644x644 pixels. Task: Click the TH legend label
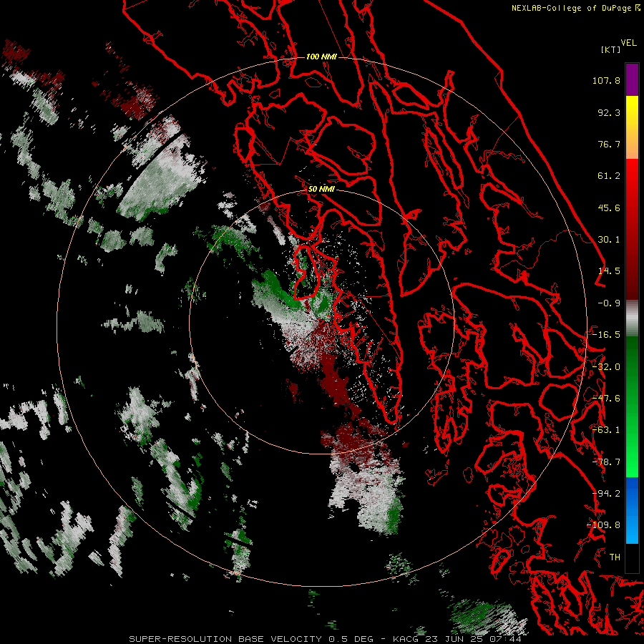tap(615, 557)
